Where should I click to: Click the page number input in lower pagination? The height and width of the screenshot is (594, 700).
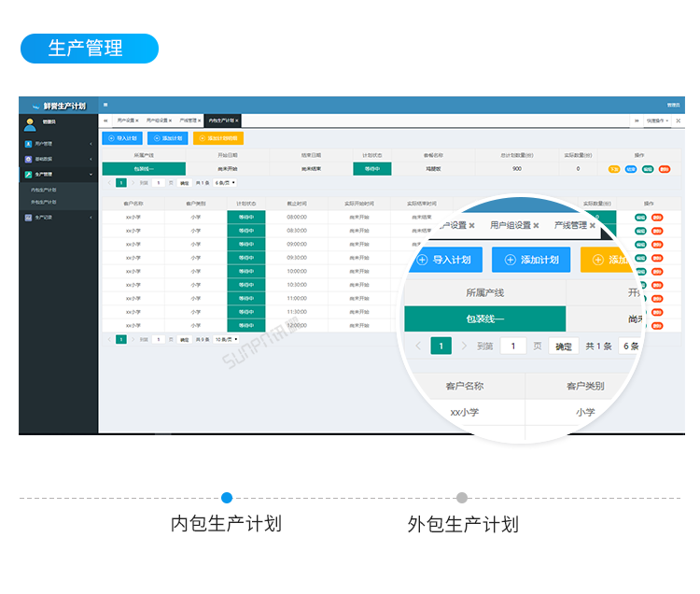pyautogui.click(x=159, y=340)
